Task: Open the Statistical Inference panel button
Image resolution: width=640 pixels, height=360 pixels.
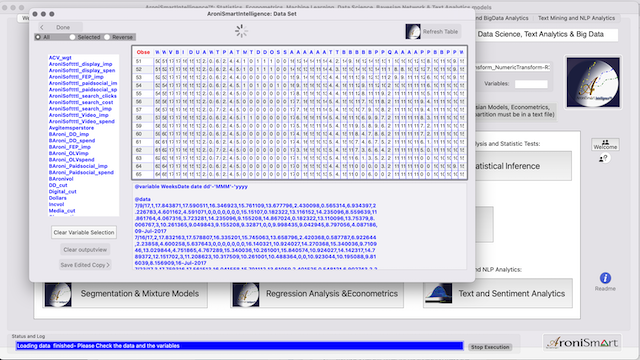Action: coord(523,166)
